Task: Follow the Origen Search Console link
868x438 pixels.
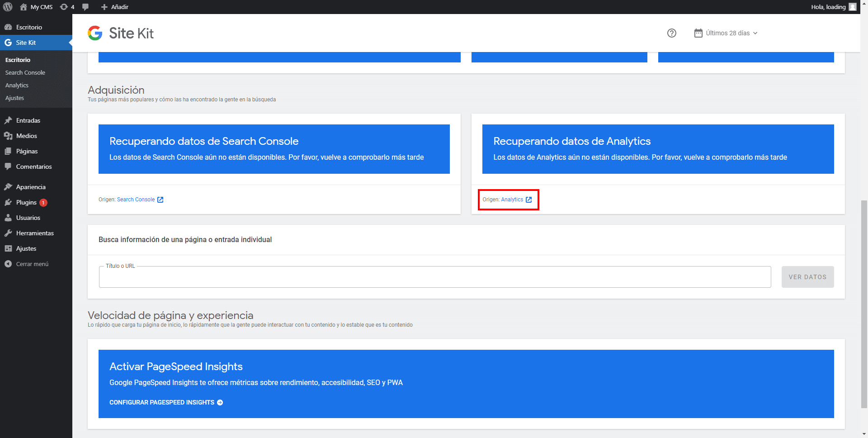Action: (x=140, y=200)
